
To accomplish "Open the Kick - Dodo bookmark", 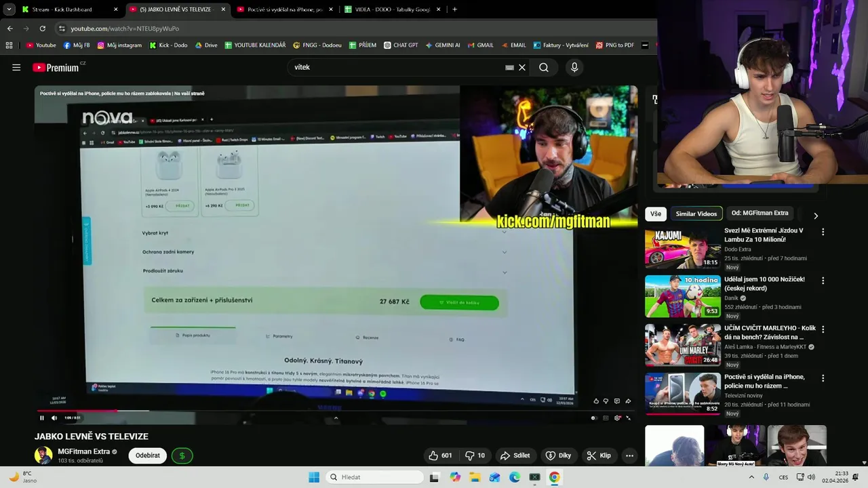I will 168,45.
